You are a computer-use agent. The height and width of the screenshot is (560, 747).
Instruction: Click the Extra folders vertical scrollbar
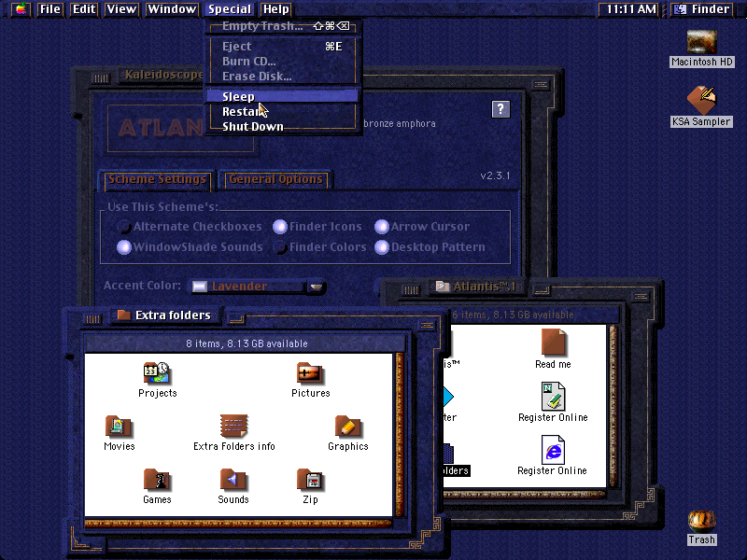(400, 434)
